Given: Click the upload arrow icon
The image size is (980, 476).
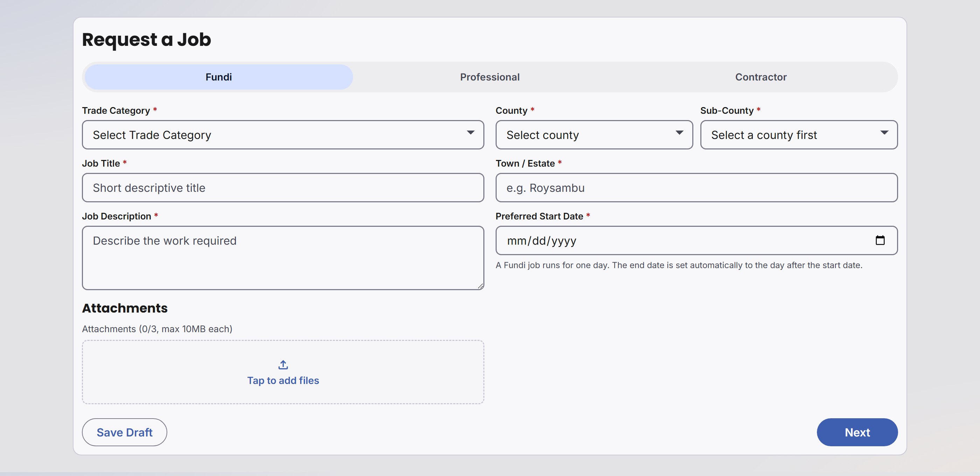Looking at the screenshot, I should pos(283,365).
